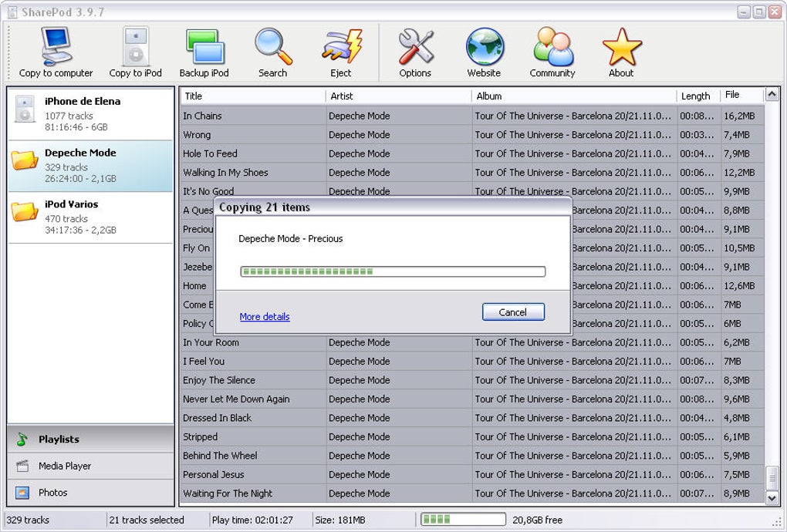Open the More details link
787x532 pixels.
265,316
